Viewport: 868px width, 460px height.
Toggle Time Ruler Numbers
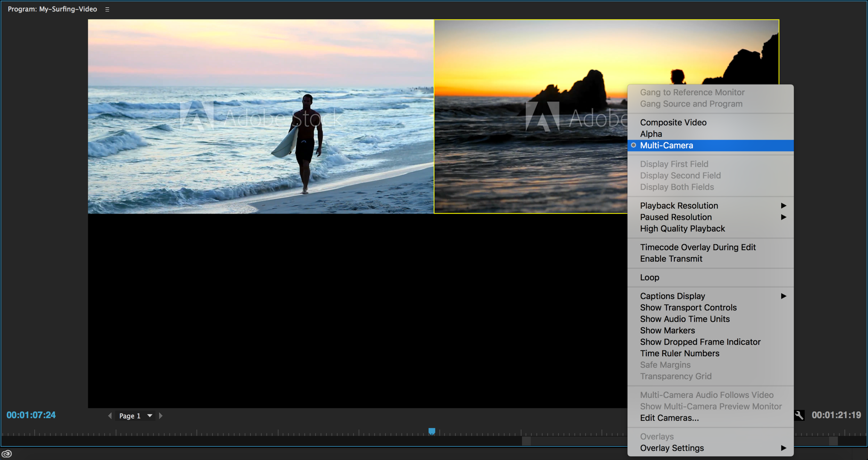710,353
